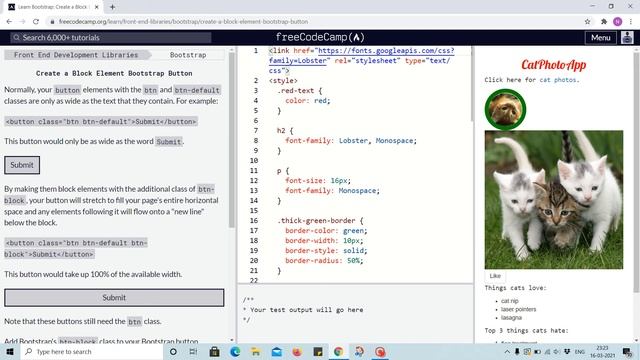
Task: Open Microsoft Edge from taskbar
Action: click(235, 351)
